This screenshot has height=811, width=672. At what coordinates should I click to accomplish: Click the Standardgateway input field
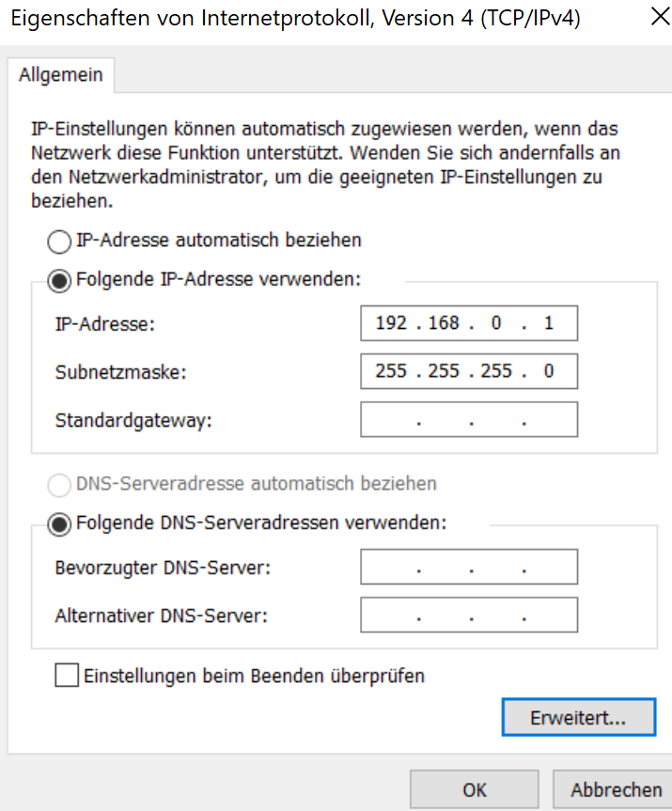click(x=468, y=420)
